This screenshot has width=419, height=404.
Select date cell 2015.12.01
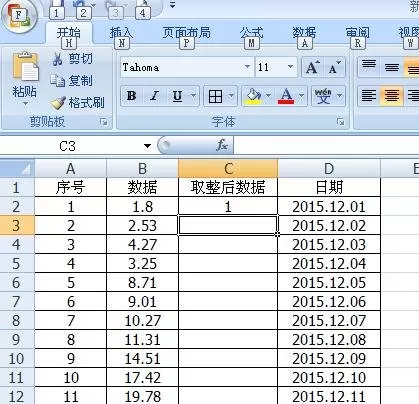329,206
